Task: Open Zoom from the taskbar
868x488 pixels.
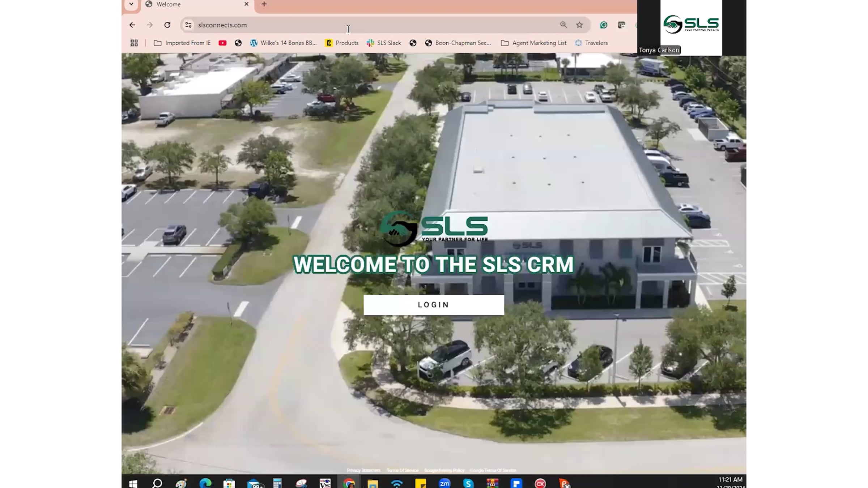Action: point(444,483)
